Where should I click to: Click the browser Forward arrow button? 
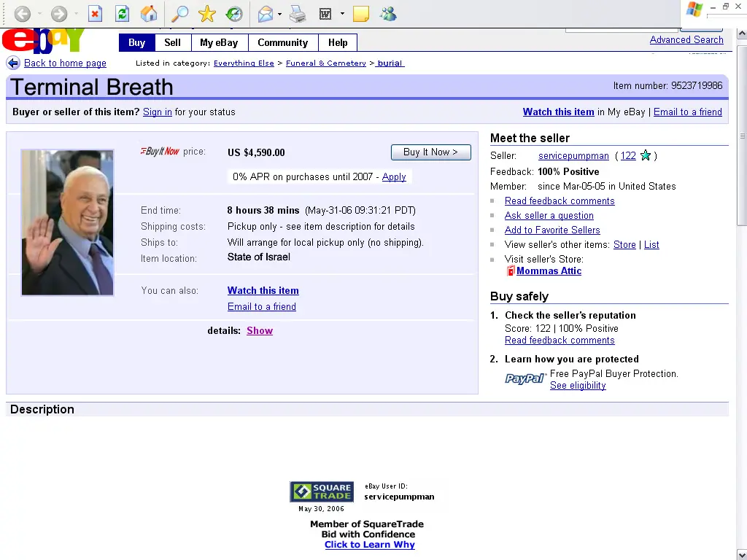(x=59, y=14)
